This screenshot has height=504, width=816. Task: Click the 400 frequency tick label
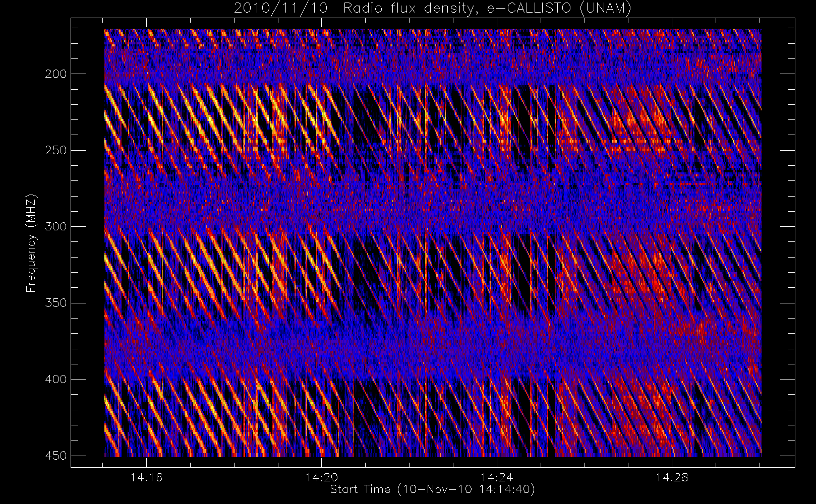click(56, 380)
